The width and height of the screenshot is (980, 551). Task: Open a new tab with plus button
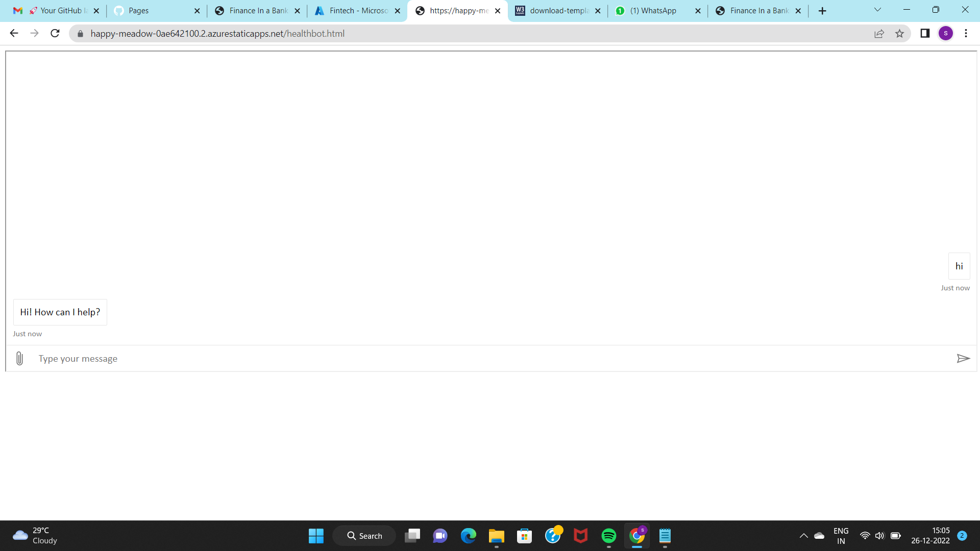822,11
